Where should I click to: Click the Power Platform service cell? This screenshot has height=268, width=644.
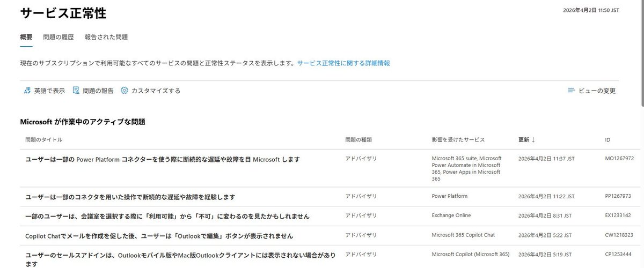pyautogui.click(x=450, y=196)
